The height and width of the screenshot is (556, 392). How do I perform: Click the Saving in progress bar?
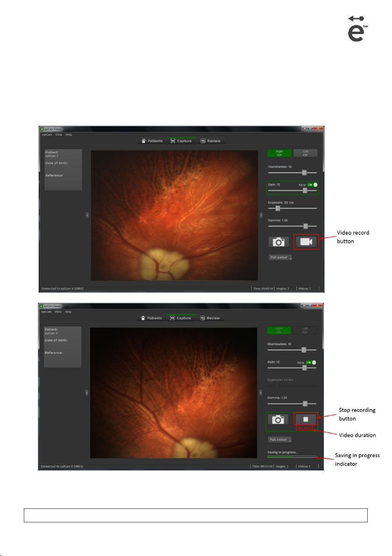(x=292, y=457)
